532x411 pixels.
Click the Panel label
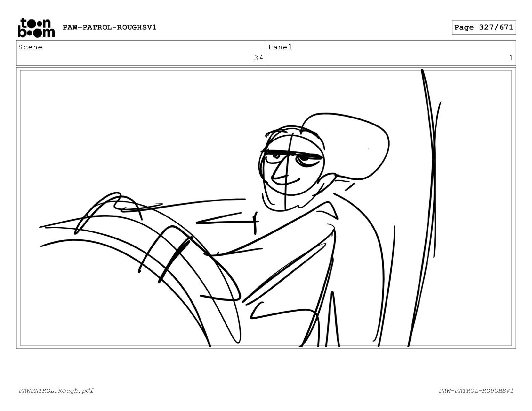click(280, 47)
